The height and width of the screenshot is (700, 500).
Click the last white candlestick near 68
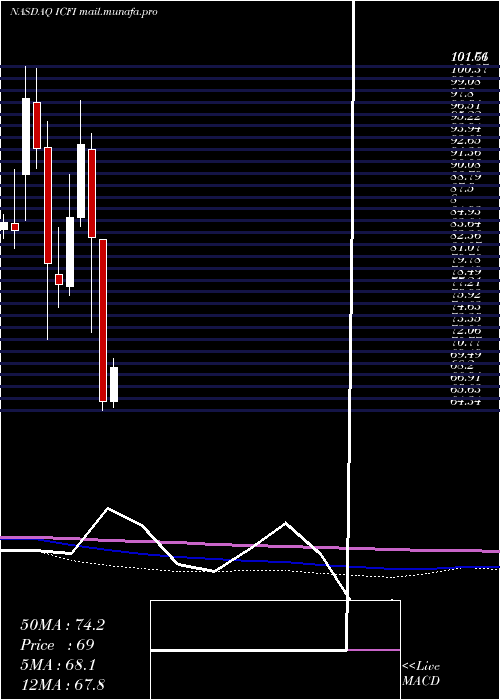pyautogui.click(x=114, y=384)
